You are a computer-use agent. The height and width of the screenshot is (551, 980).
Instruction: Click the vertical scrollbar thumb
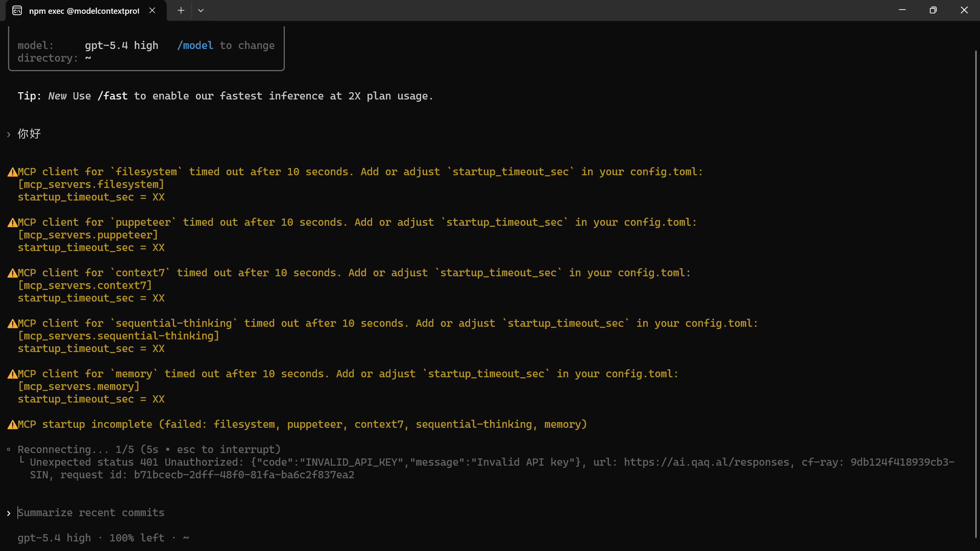coord(975,295)
